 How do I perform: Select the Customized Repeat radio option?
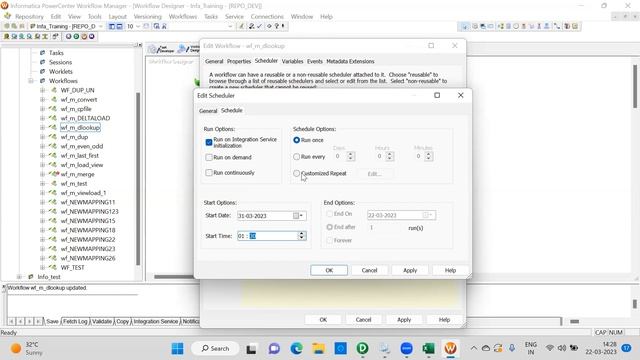click(297, 173)
